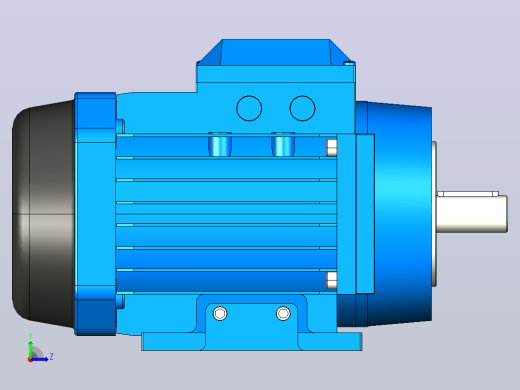Screen dimensions: 520x390
Task: Select the left cylindrical plug under terminal box
Action: click(x=220, y=144)
